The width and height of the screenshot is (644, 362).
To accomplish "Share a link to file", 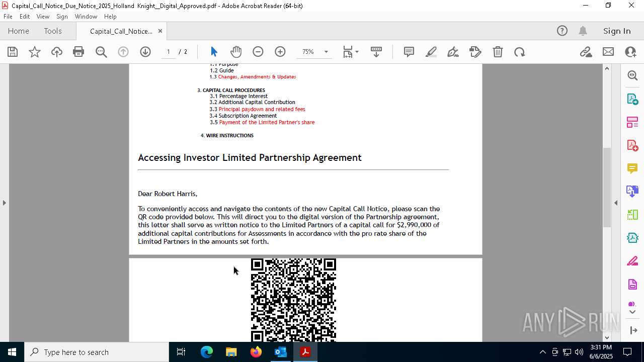I will [x=586, y=52].
